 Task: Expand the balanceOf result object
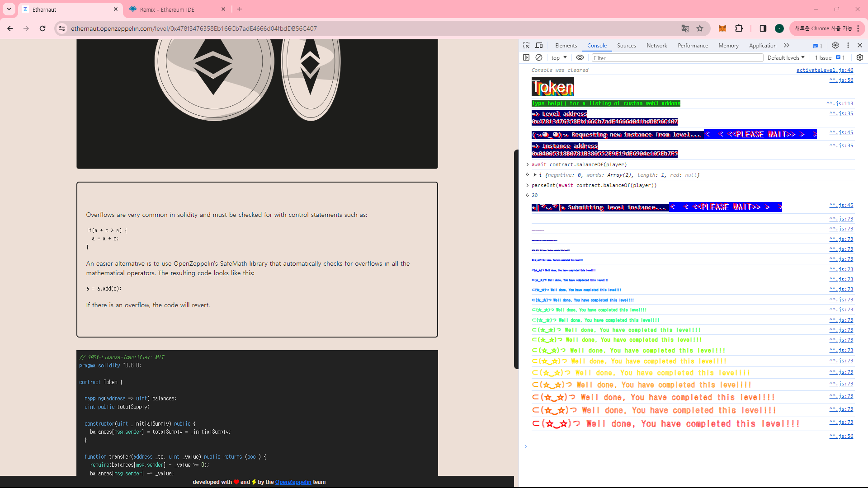[x=535, y=175]
